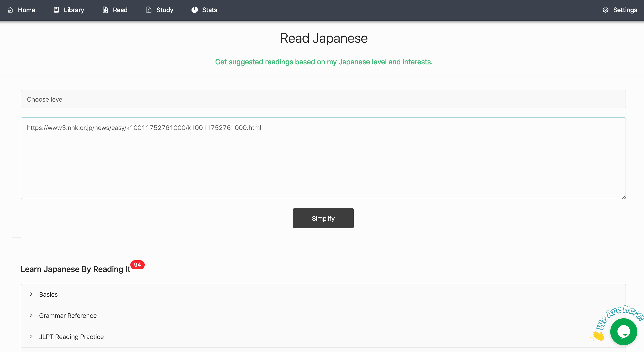644x352 pixels.
Task: Open the Settings gear icon
Action: (606, 10)
